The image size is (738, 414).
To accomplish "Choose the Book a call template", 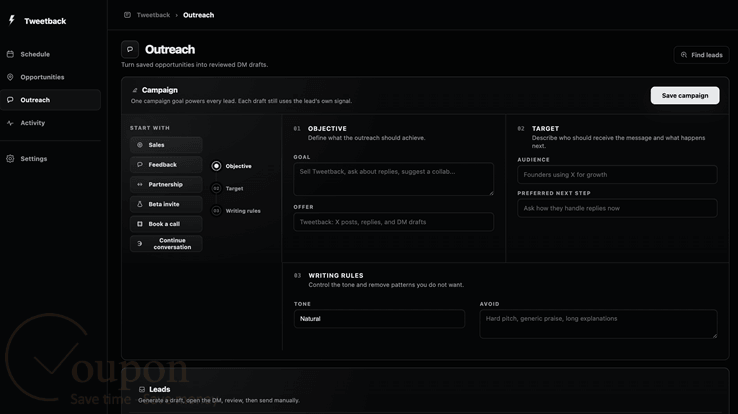I will click(x=166, y=224).
